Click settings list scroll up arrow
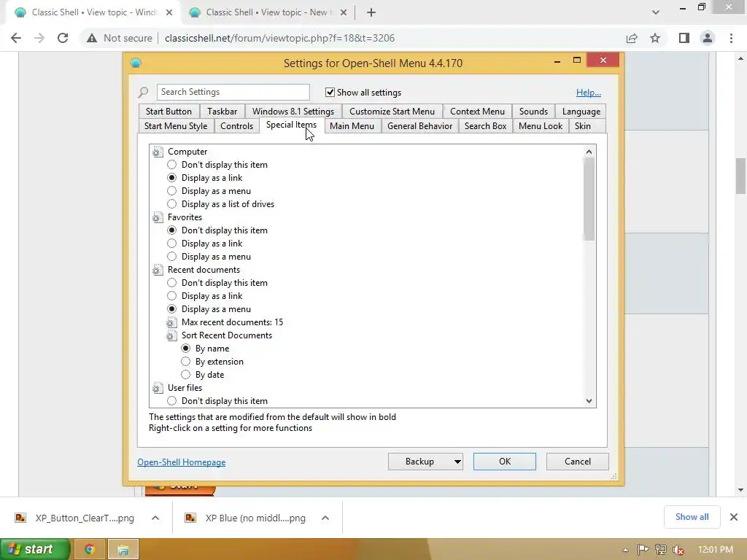747x560 pixels. 589,152
